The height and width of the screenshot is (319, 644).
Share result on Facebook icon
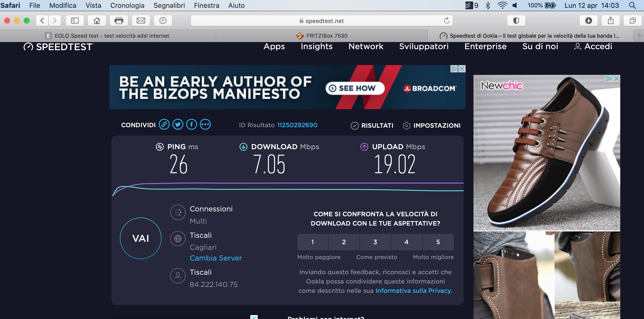(192, 125)
